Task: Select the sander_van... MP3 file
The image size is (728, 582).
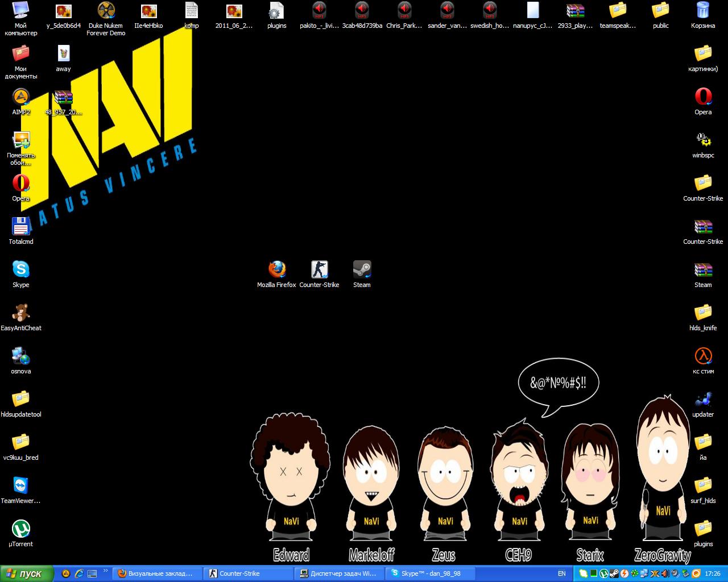Action: (447, 15)
